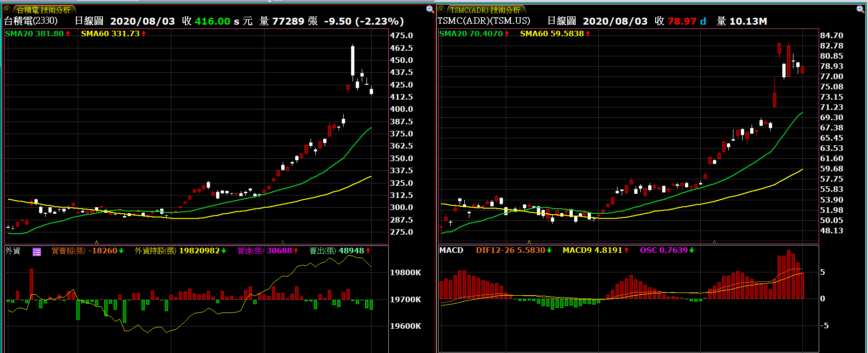The width and height of the screenshot is (868, 353).
Task: Click the TSMC(ADR)(TSM.US) stock name
Action: (484, 21)
